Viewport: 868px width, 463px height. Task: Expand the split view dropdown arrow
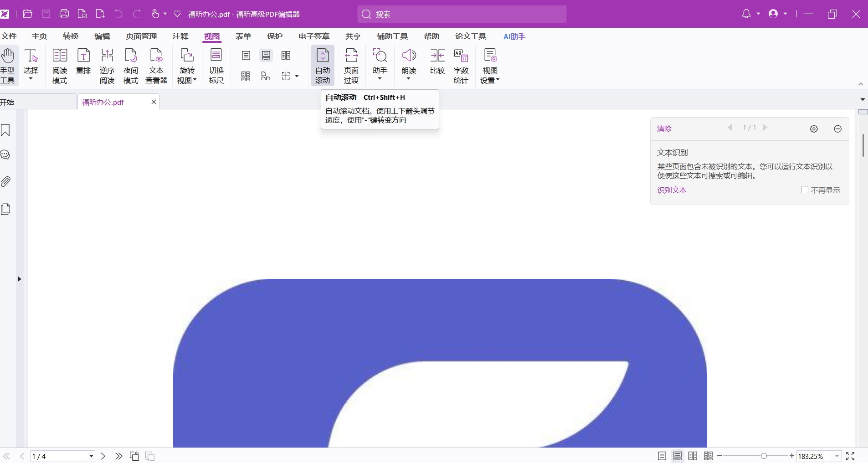(297, 76)
